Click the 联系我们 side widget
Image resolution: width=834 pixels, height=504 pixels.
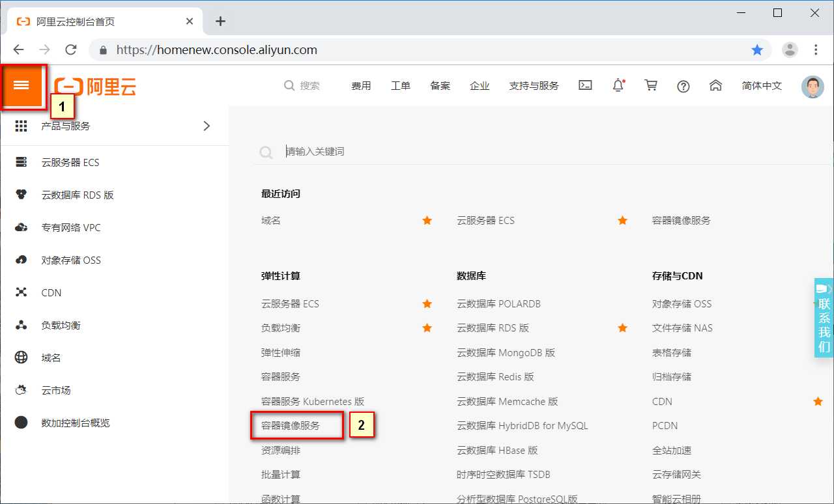pos(824,318)
